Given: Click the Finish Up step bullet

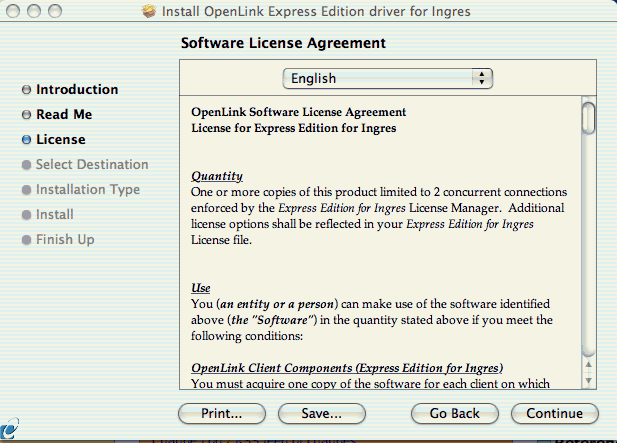Looking at the screenshot, I should click(x=26, y=240).
